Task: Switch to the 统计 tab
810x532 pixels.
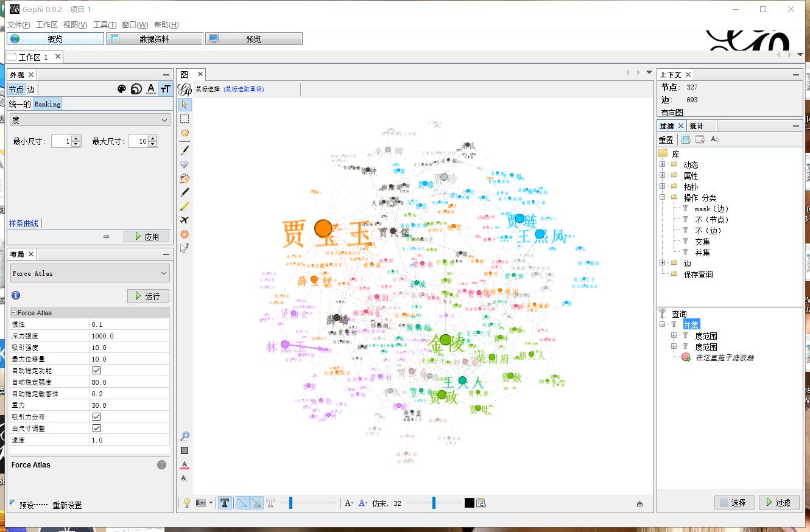Action: point(697,126)
